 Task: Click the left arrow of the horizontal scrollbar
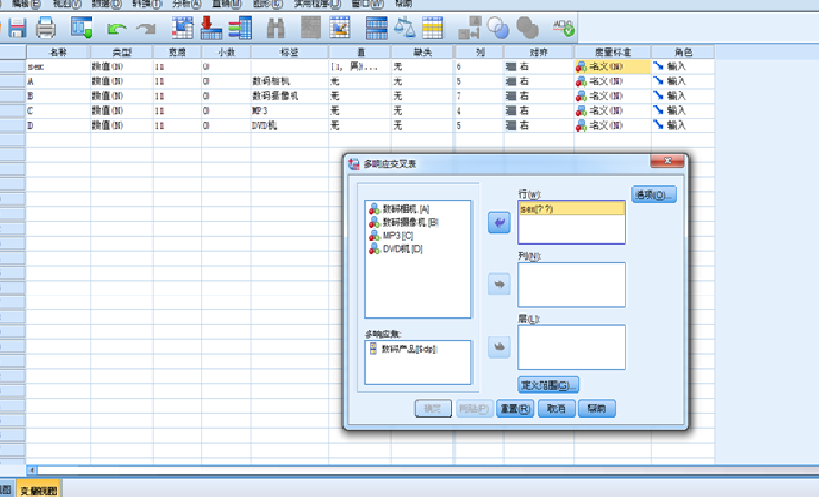pyautogui.click(x=31, y=470)
